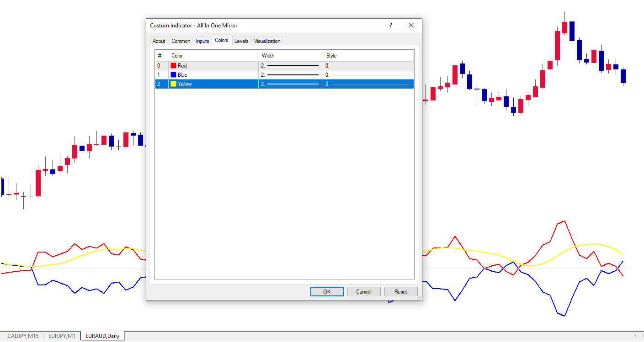This screenshot has width=644, height=342.
Task: Click the help question mark icon
Action: click(x=390, y=26)
